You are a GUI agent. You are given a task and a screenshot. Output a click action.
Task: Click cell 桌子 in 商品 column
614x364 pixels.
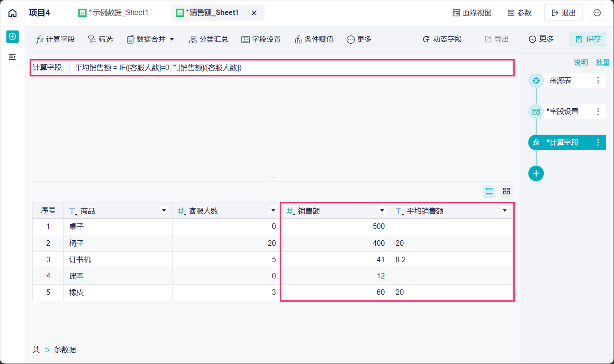click(x=118, y=227)
